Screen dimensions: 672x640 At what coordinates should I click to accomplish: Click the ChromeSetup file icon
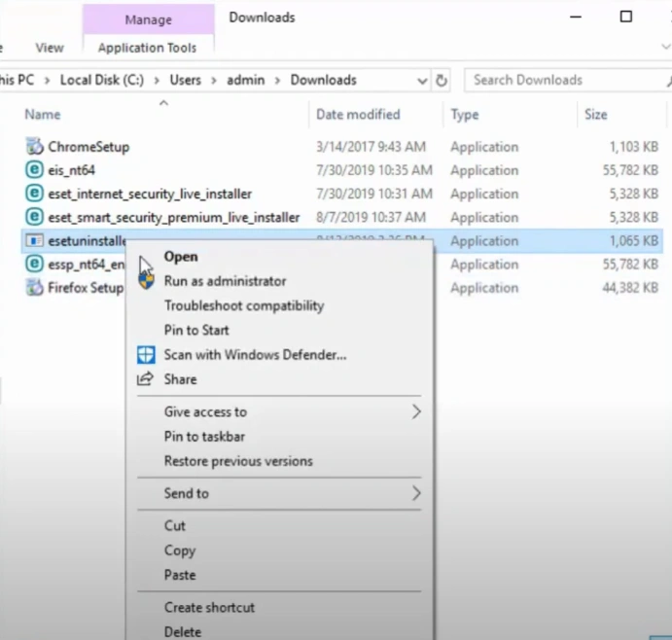click(x=34, y=147)
